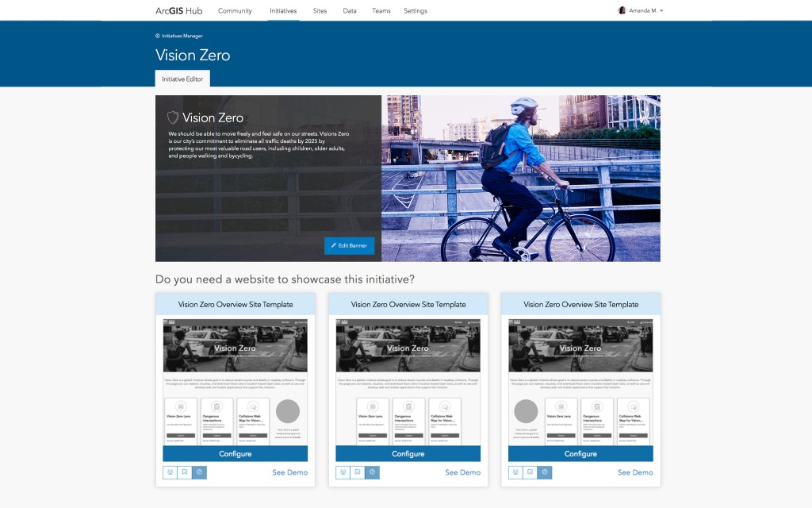Select the team sharing icon on the second template
The width and height of the screenshot is (812, 508).
coord(343,471)
